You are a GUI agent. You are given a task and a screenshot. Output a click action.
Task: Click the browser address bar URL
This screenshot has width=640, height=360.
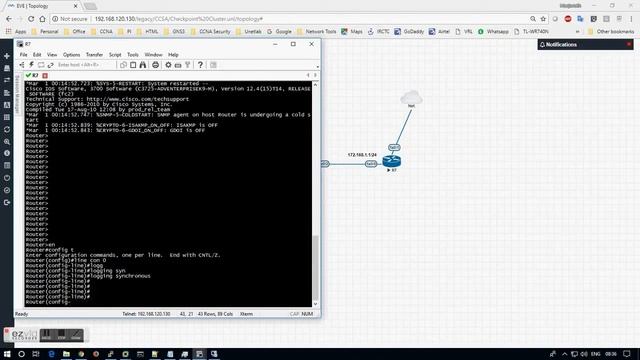pyautogui.click(x=179, y=19)
